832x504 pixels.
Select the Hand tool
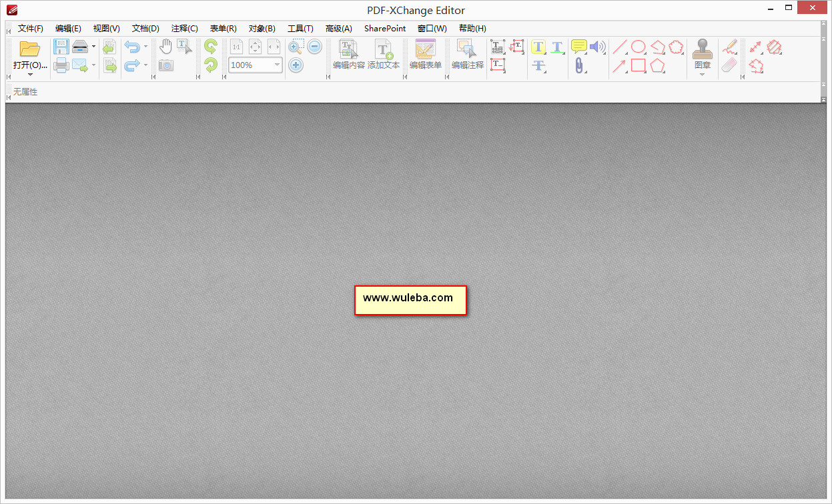165,47
